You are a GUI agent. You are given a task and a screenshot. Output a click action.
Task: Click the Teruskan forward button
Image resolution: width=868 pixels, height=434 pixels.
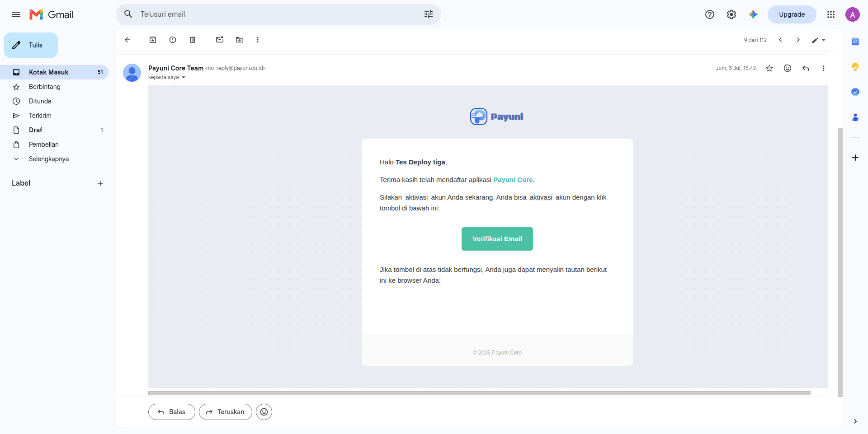point(226,412)
